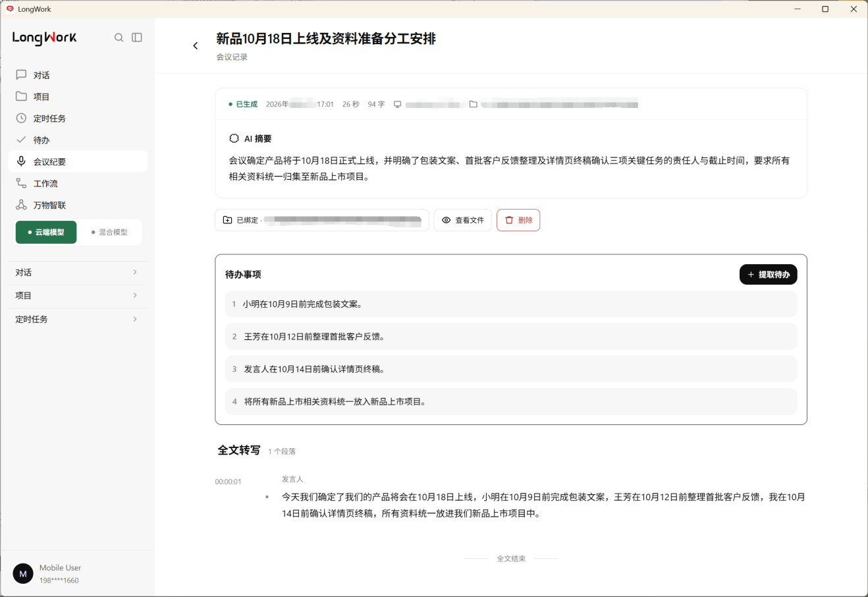This screenshot has height=597, width=868.
Task: Click the red 删除 button
Action: pyautogui.click(x=518, y=220)
